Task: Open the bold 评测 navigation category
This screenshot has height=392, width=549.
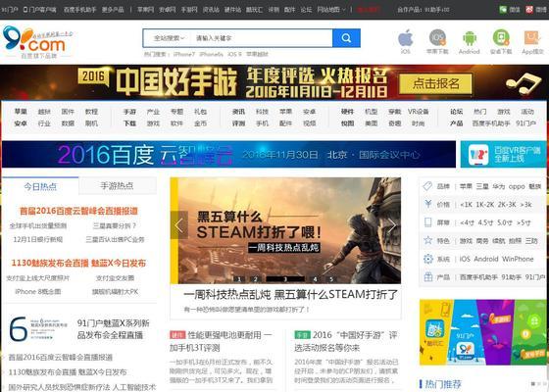Action: 238,123
